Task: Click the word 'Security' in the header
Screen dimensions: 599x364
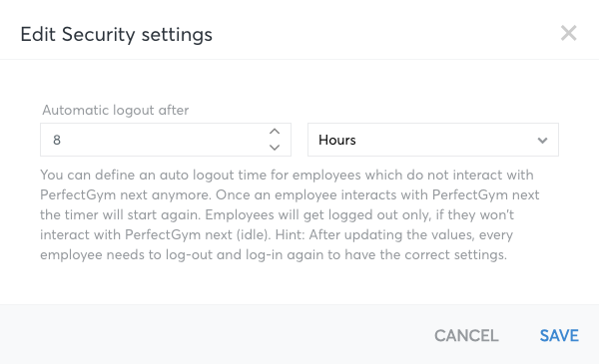Action: (98, 34)
